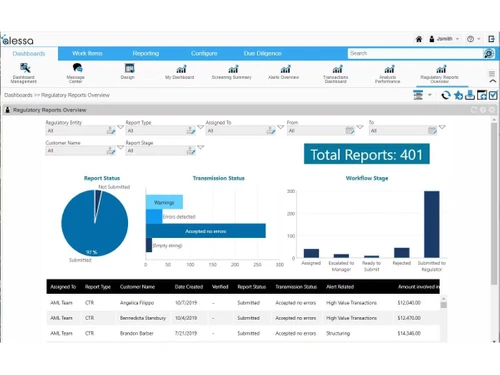This screenshot has height=375, width=500.
Task: Open the To date calendar picker
Action: pos(432,131)
